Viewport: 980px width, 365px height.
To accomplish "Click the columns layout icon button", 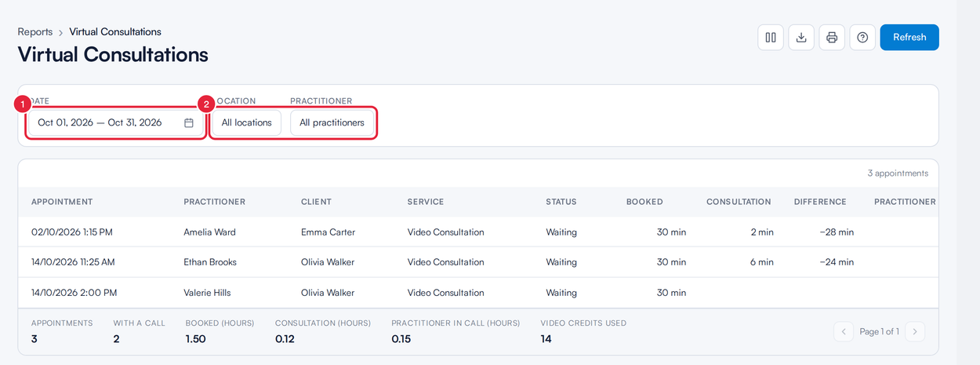I will tap(771, 37).
